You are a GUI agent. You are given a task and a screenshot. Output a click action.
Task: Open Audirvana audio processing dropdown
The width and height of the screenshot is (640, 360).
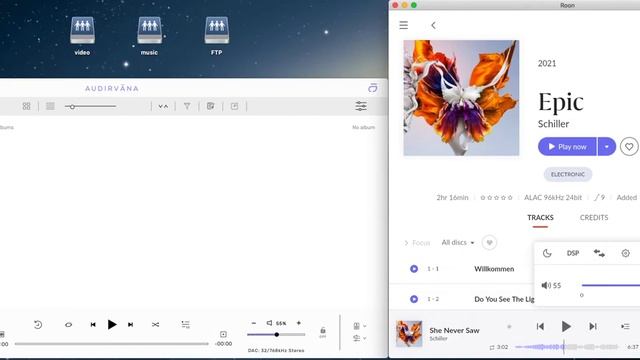click(360, 338)
